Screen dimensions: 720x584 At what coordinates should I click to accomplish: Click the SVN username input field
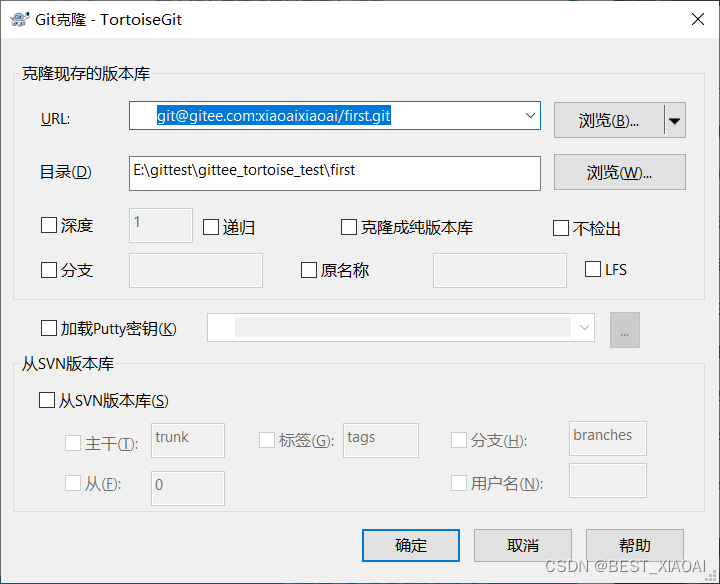pos(608,481)
